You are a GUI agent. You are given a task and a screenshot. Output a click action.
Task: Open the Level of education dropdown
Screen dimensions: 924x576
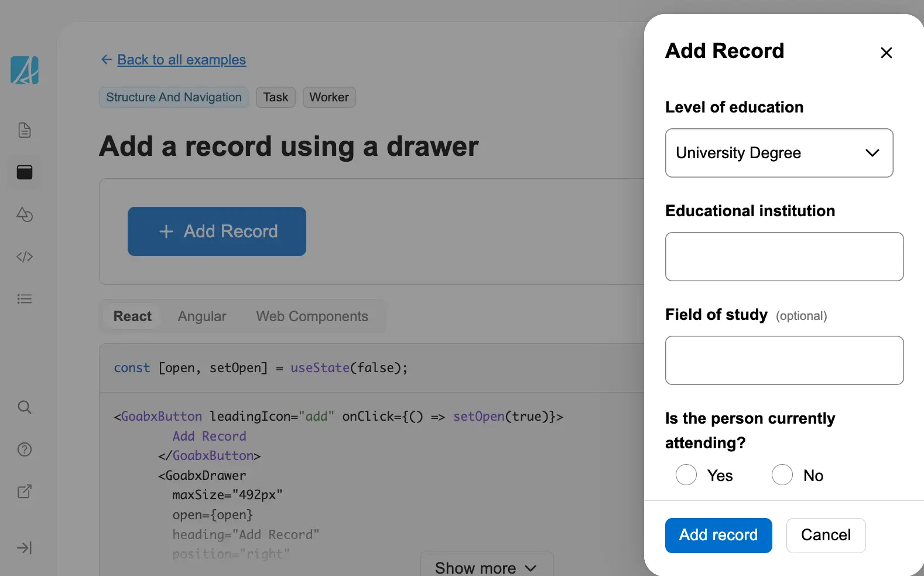779,153
